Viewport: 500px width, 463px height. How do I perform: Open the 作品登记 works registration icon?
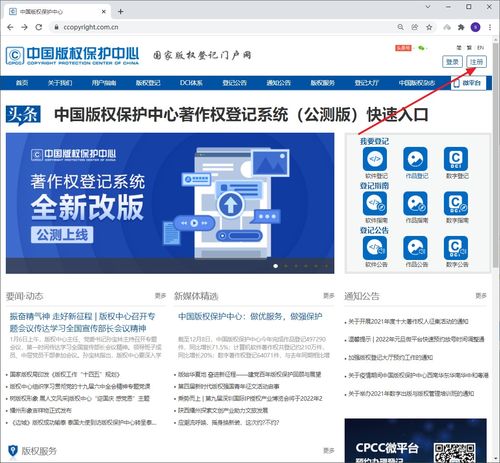point(415,159)
